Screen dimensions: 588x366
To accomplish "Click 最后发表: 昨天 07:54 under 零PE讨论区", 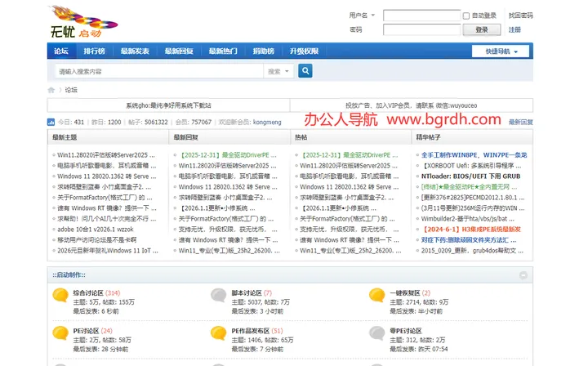I will click(x=418, y=349).
